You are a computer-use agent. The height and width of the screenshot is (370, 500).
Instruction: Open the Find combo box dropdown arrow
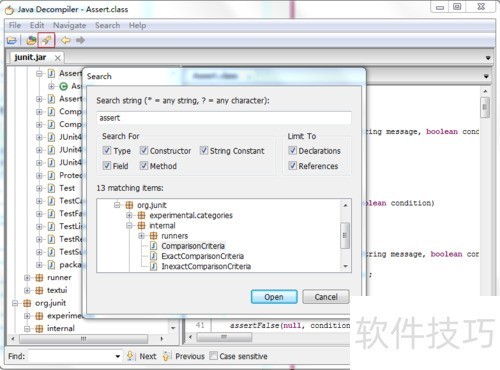tap(118, 356)
